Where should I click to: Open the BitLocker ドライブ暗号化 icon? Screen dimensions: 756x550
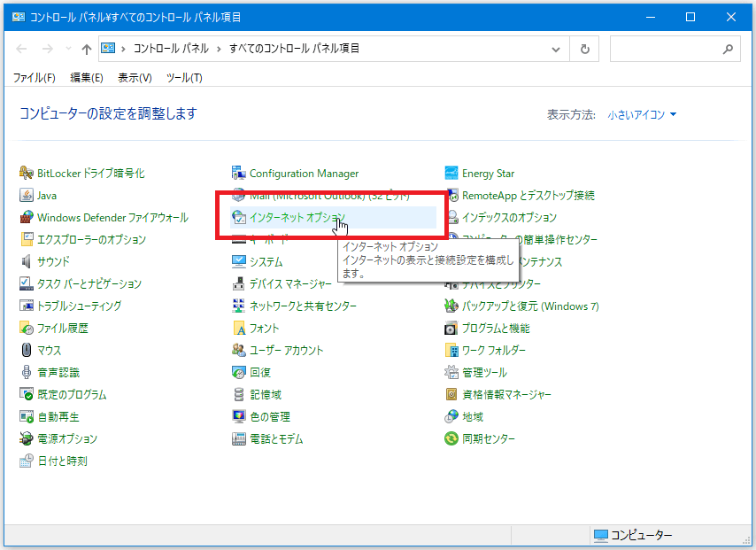27,174
